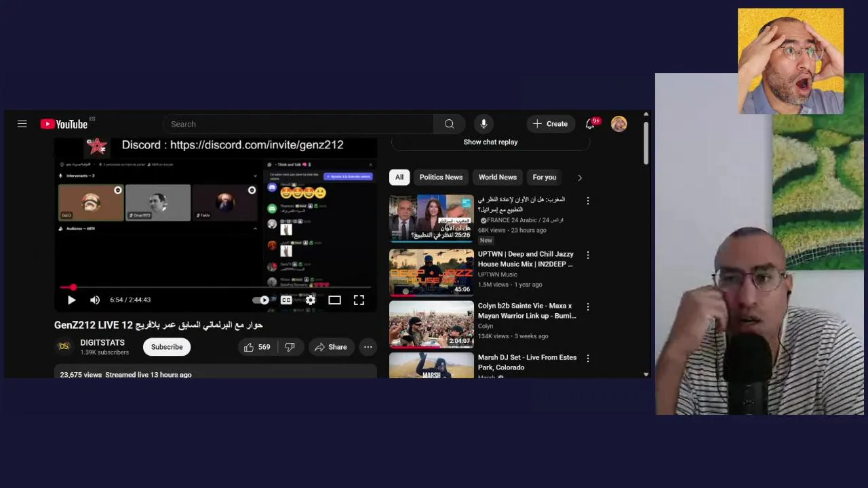Open the DIGITSTATS channel avatar

64,346
